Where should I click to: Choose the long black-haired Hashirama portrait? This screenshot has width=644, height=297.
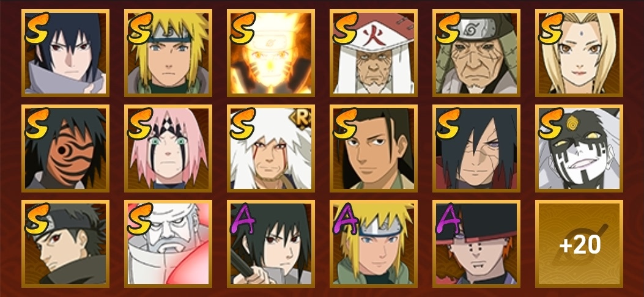click(x=373, y=148)
